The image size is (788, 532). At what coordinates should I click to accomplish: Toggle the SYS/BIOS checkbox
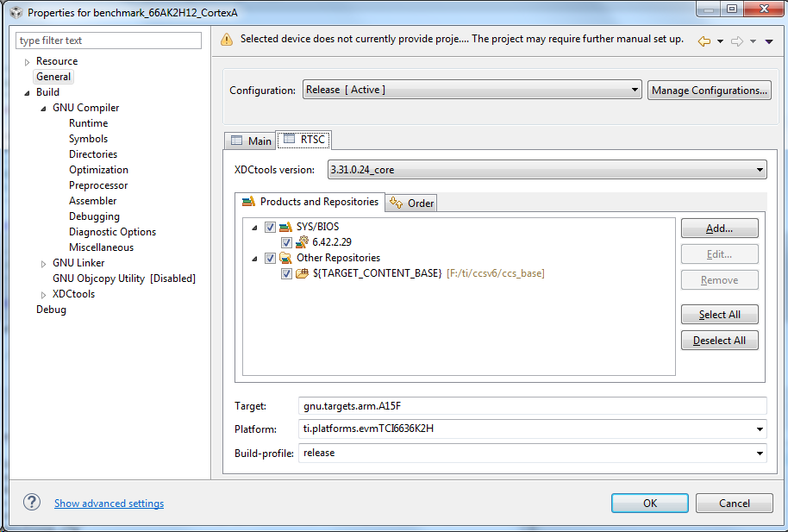[270, 228]
